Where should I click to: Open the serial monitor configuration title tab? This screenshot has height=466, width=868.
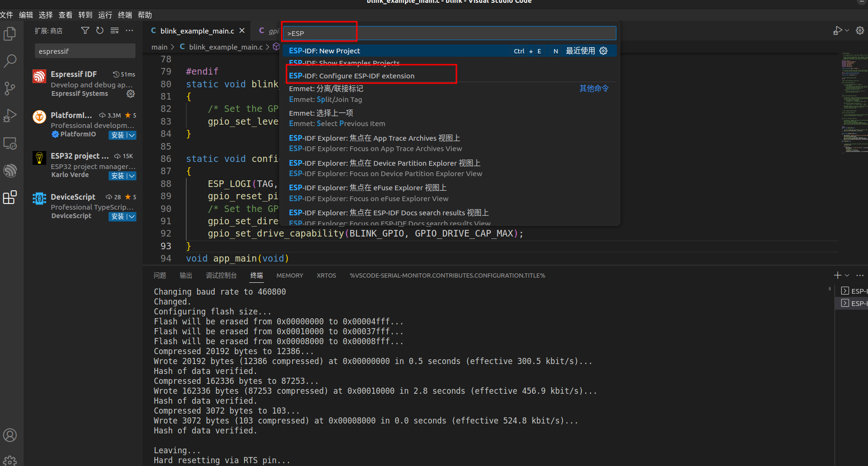click(x=447, y=275)
